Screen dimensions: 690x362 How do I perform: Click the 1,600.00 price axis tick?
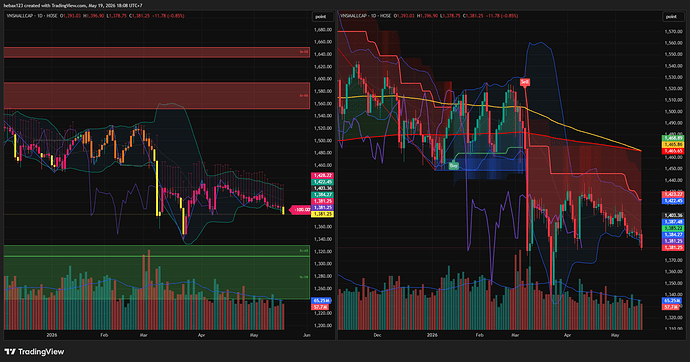[x=323, y=79]
